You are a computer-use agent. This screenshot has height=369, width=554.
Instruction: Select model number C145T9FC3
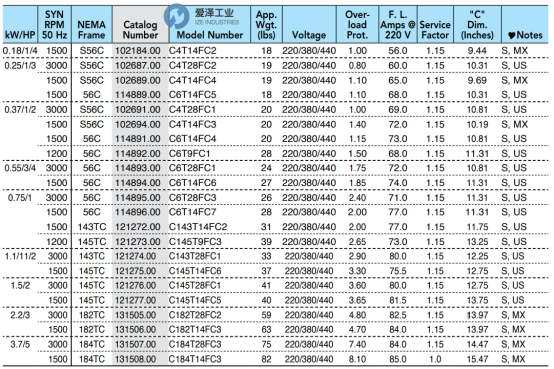point(195,242)
